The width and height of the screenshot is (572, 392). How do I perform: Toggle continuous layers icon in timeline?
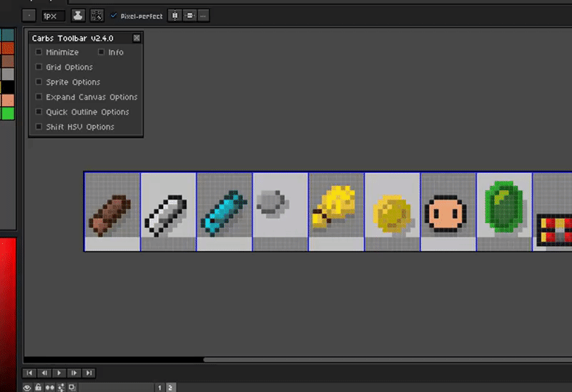click(x=49, y=388)
